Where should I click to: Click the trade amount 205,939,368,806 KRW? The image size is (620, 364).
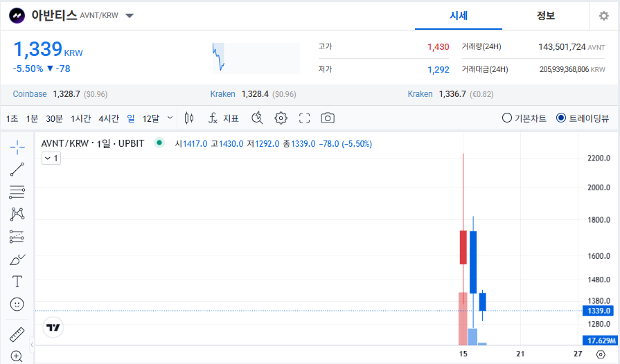pos(572,69)
